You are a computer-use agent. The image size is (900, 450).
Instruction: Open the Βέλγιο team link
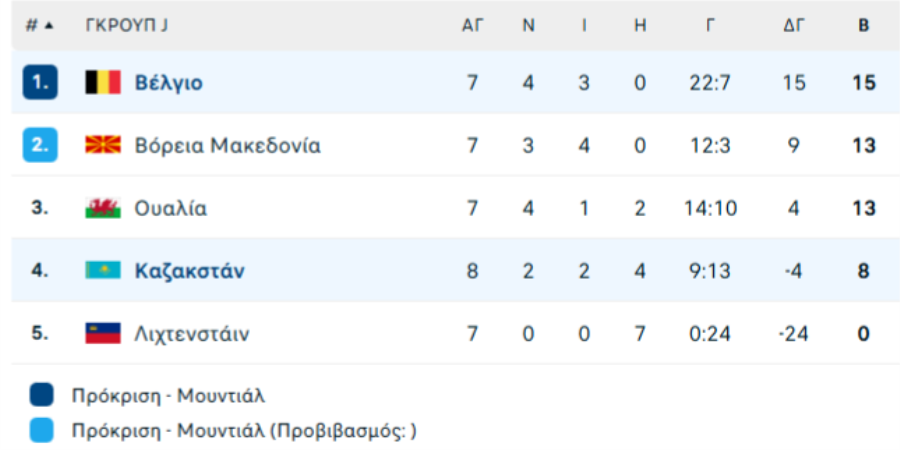coord(168,83)
